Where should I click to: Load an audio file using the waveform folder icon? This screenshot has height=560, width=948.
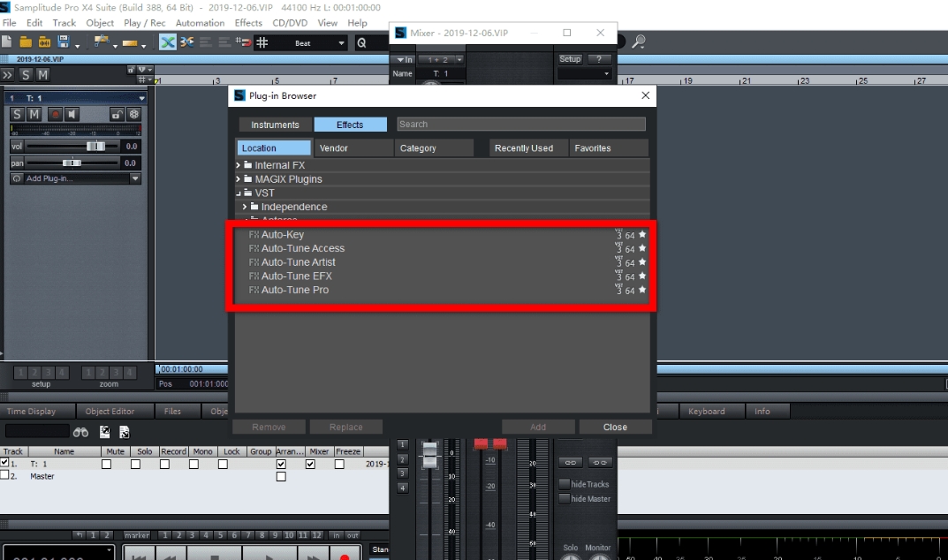[44, 42]
